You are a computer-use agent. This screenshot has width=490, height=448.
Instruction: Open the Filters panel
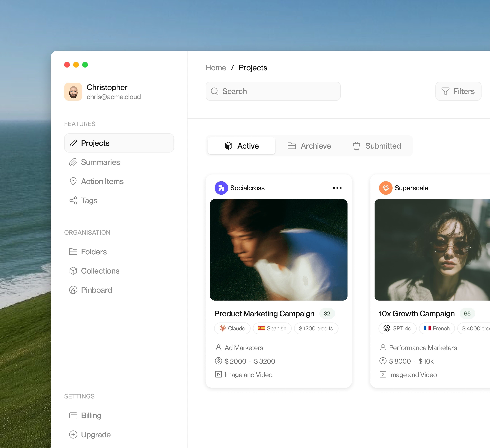tap(458, 91)
